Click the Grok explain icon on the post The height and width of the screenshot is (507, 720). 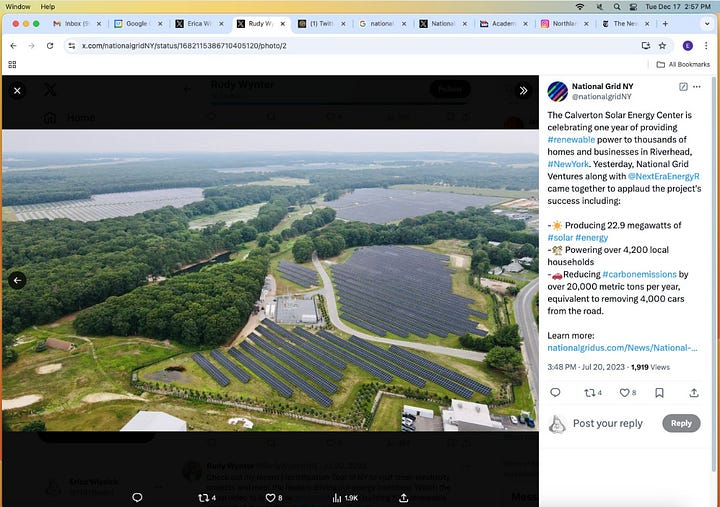[x=683, y=87]
